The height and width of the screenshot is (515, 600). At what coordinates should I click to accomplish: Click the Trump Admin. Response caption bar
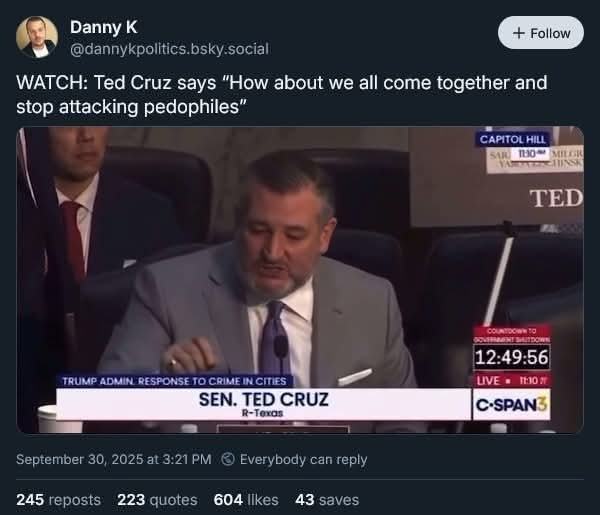tap(175, 380)
